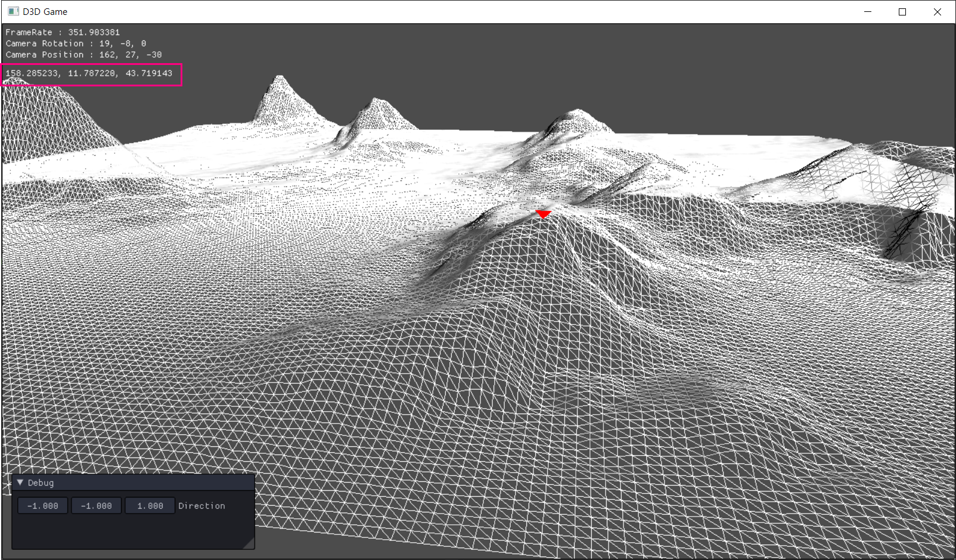956x560 pixels.
Task: Click the picked coordinates 158.285233 text
Action: [x=89, y=73]
